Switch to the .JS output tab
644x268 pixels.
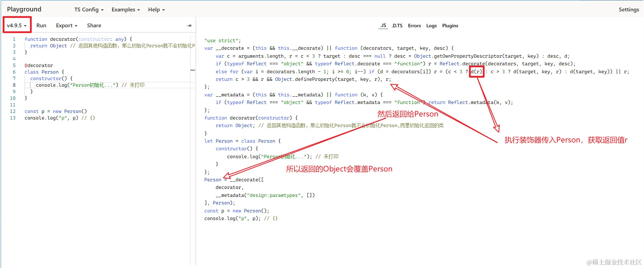[383, 26]
